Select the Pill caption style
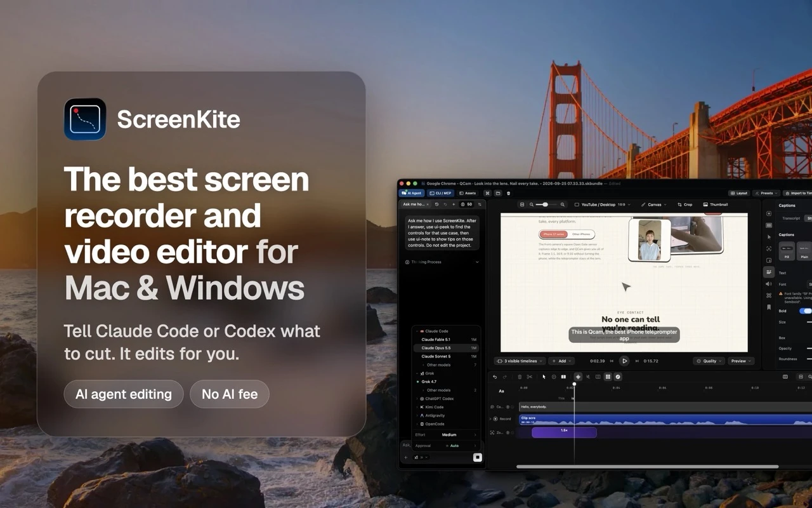 [787, 251]
